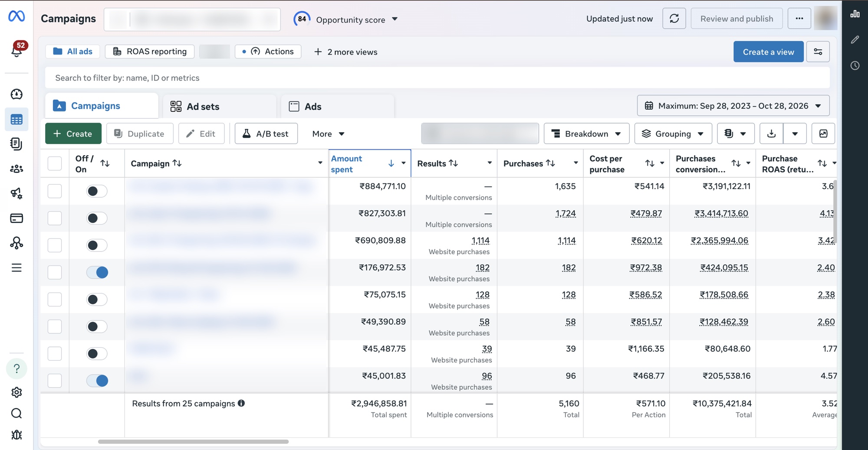Switch to the ROAS reporting view

(149, 52)
